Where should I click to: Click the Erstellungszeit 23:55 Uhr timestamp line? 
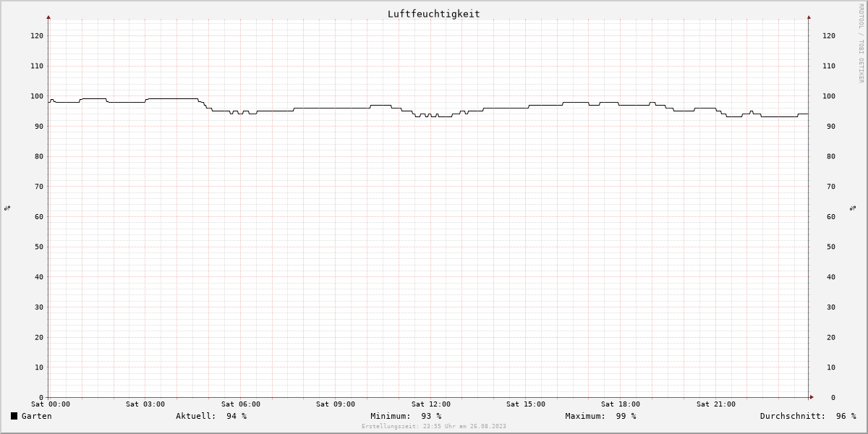point(434,426)
